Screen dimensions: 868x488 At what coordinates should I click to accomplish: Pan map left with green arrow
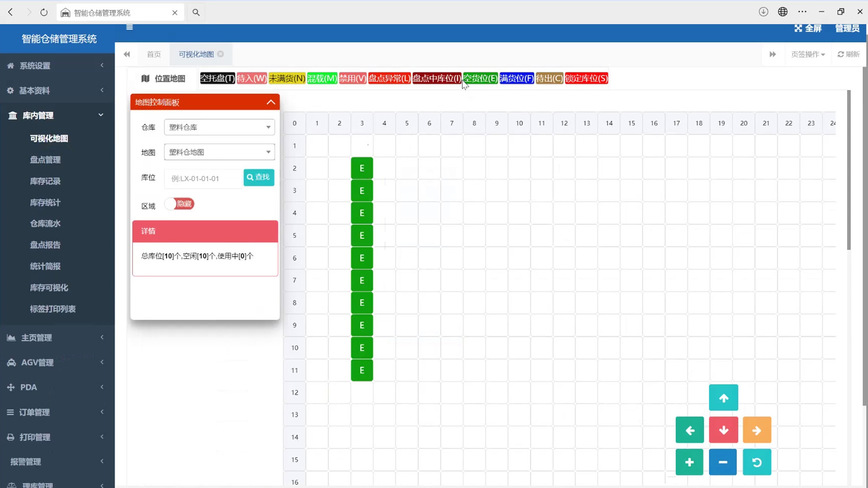click(689, 430)
